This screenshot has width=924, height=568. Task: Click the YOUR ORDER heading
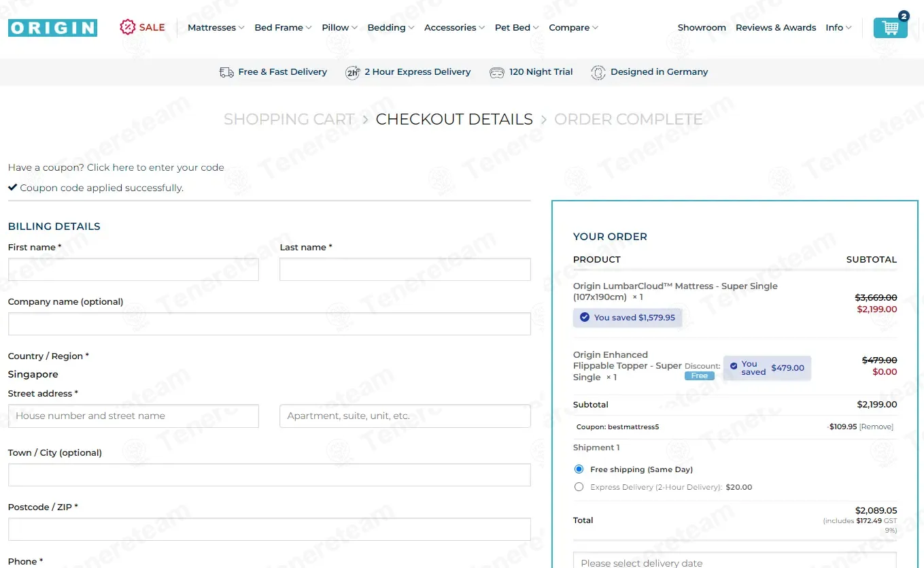[610, 237]
